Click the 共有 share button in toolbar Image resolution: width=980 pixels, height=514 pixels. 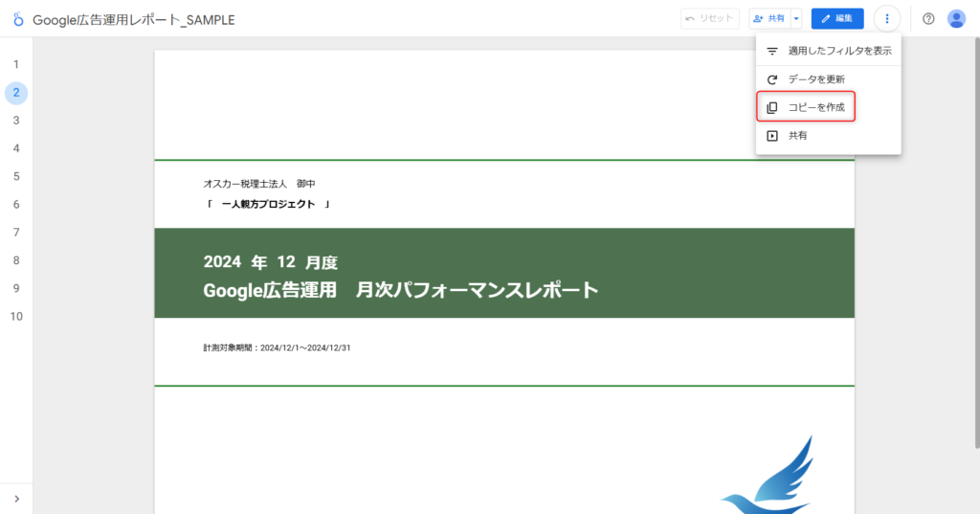tap(769, 19)
